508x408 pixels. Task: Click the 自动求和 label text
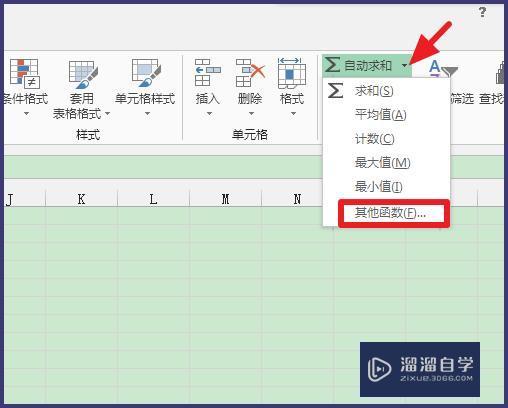click(368, 65)
